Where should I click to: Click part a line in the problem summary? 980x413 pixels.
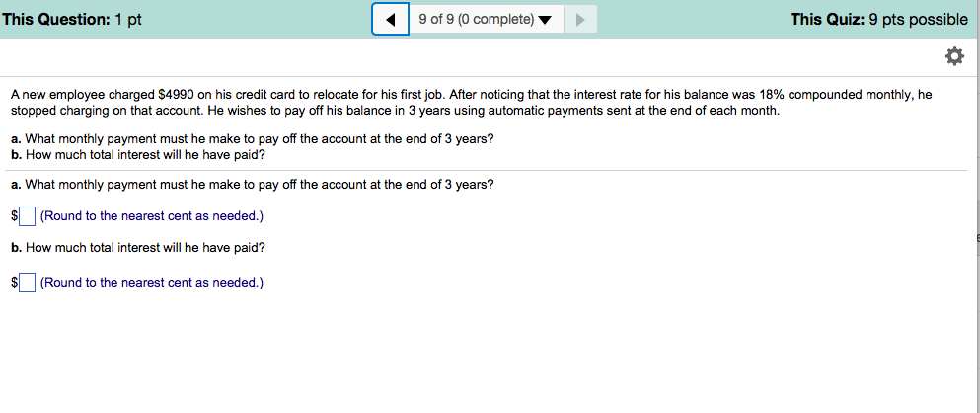(252, 139)
